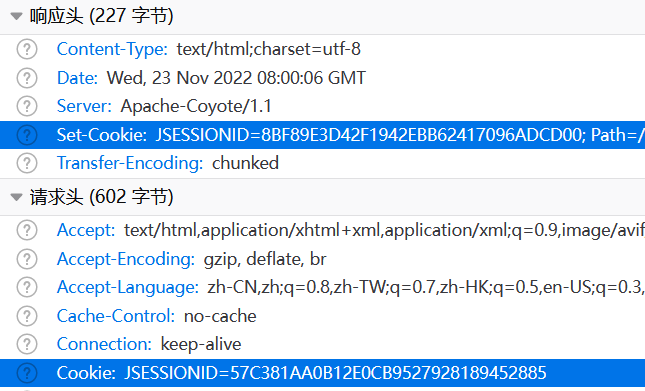Select the Connection header name
The image size is (645, 391).
coord(104,344)
